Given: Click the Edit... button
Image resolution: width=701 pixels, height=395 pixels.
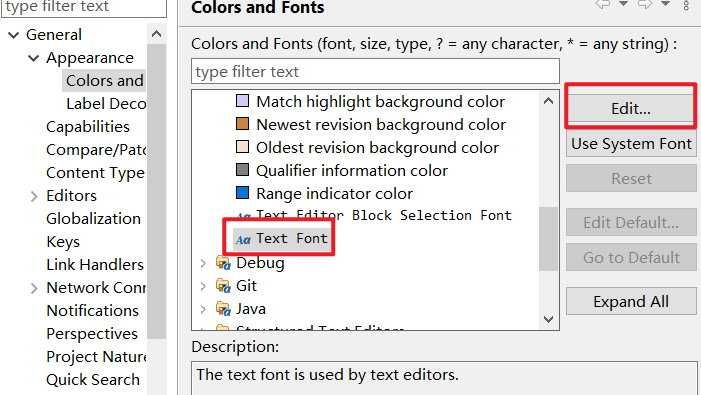Looking at the screenshot, I should (631, 109).
